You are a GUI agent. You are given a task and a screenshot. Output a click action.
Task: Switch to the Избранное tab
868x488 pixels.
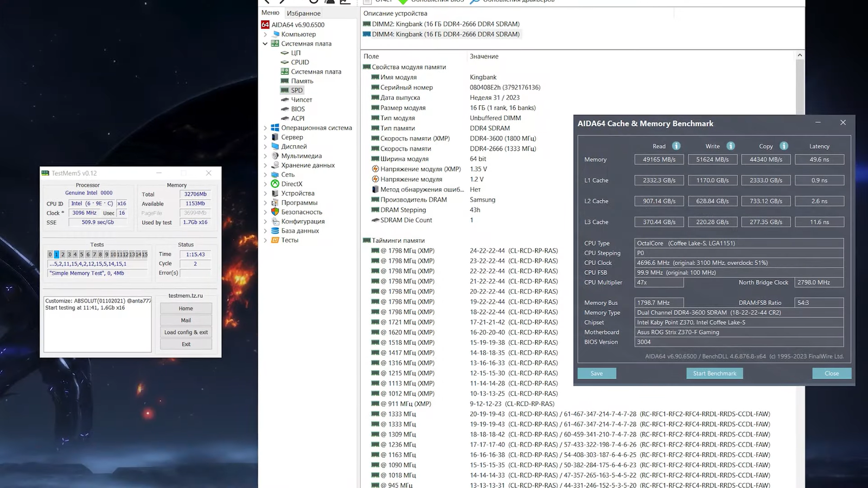(x=303, y=13)
